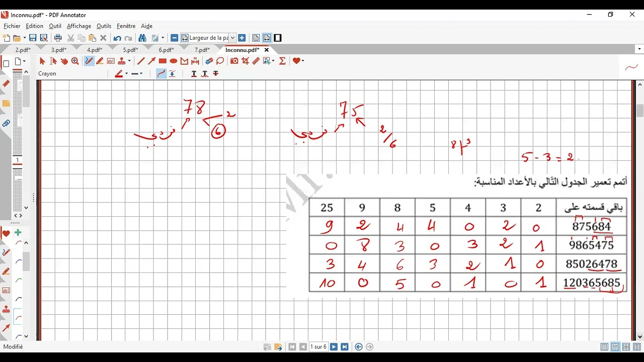Click the Save document icon
The height and width of the screenshot is (362, 644).
tap(33, 38)
